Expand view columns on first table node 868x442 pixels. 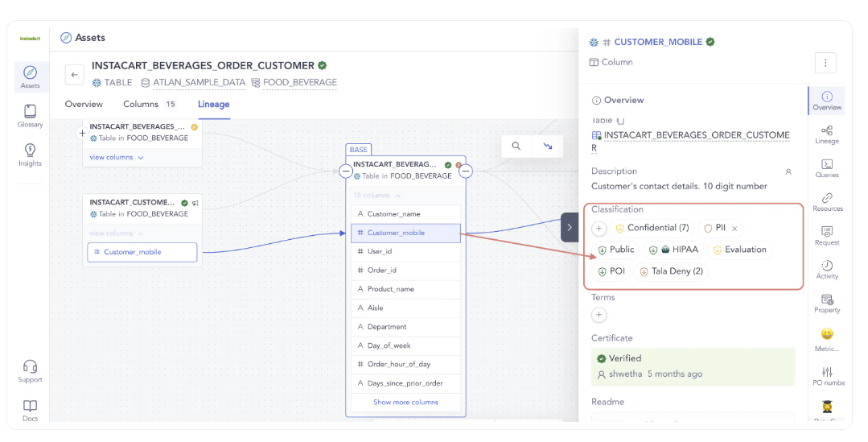point(117,158)
